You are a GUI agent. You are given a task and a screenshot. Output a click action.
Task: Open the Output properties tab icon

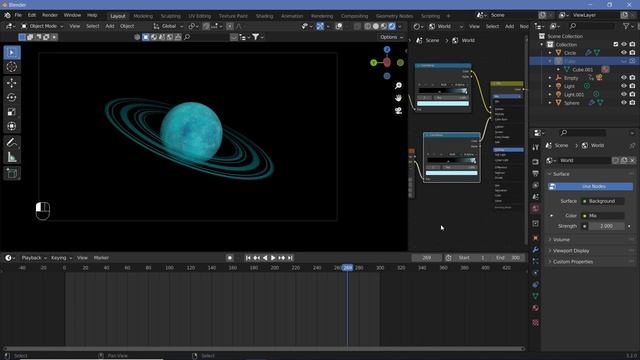click(536, 173)
